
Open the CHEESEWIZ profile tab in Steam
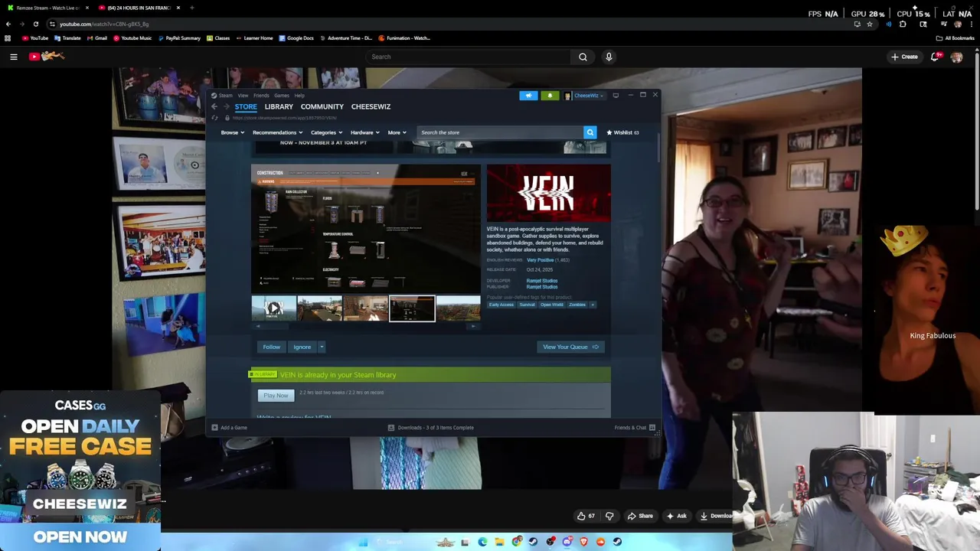click(371, 106)
